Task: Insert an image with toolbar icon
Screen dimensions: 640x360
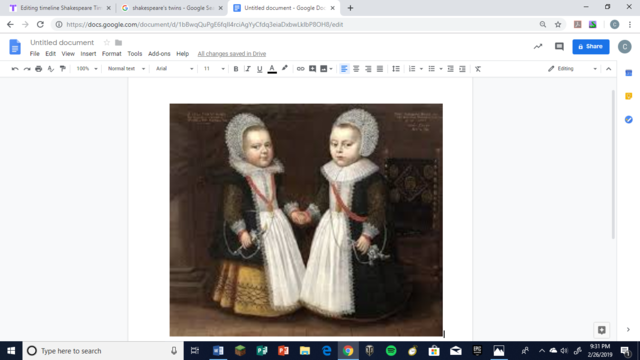Action: coord(324,69)
